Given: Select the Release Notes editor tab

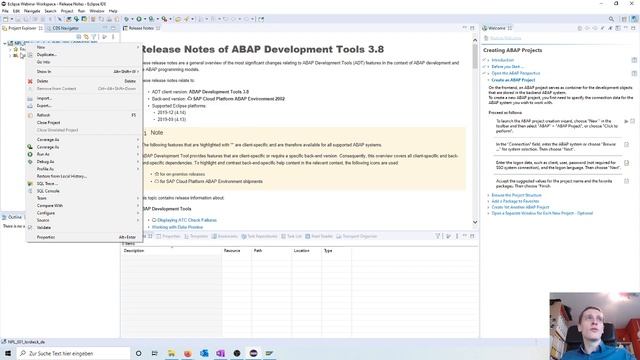Looking at the screenshot, I should pyautogui.click(x=141, y=28).
